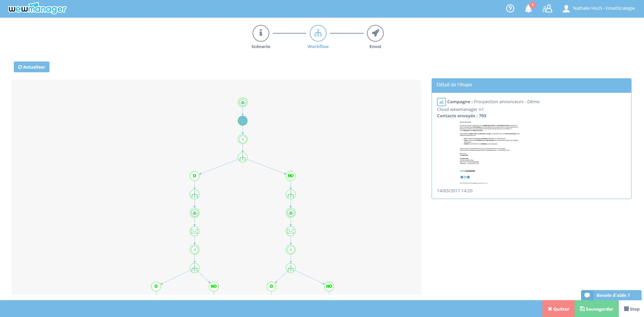Open the notifications bell
The width and height of the screenshot is (644, 317).
coord(529,8)
